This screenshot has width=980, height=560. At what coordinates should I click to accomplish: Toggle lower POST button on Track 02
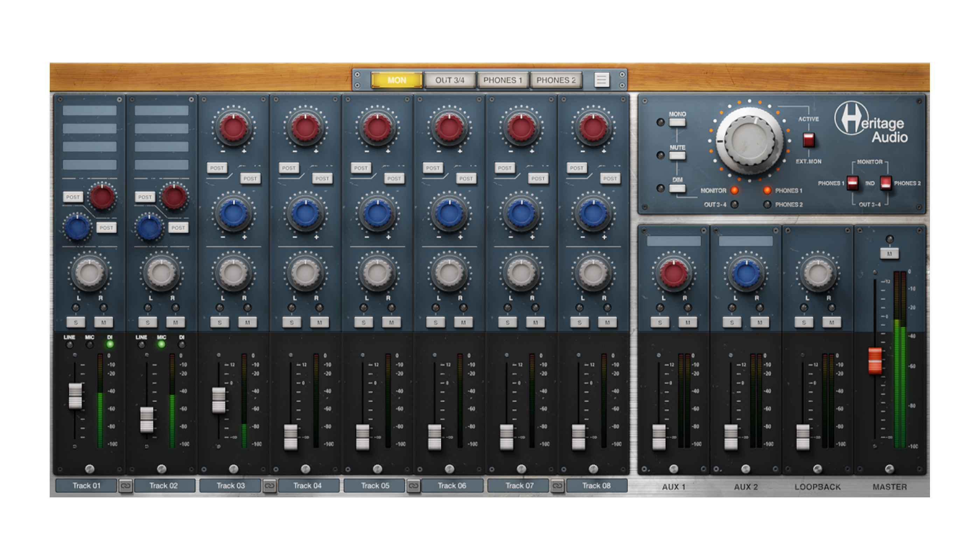pyautogui.click(x=178, y=228)
